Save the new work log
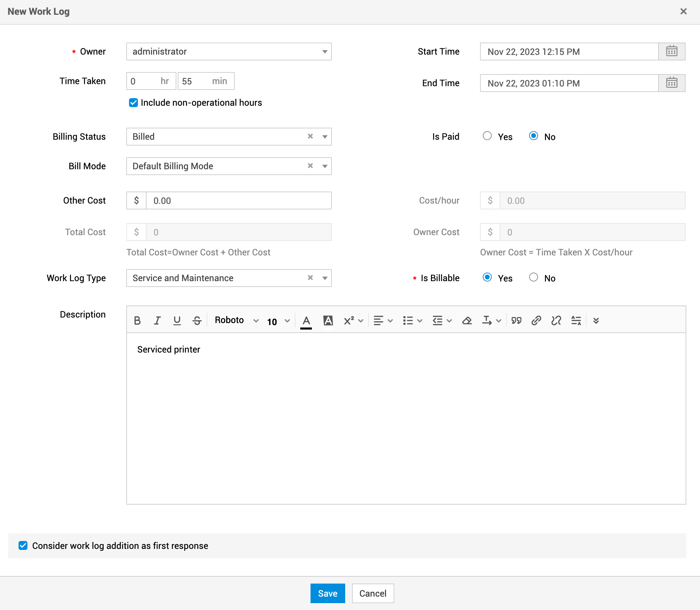The image size is (700, 610). (327, 593)
